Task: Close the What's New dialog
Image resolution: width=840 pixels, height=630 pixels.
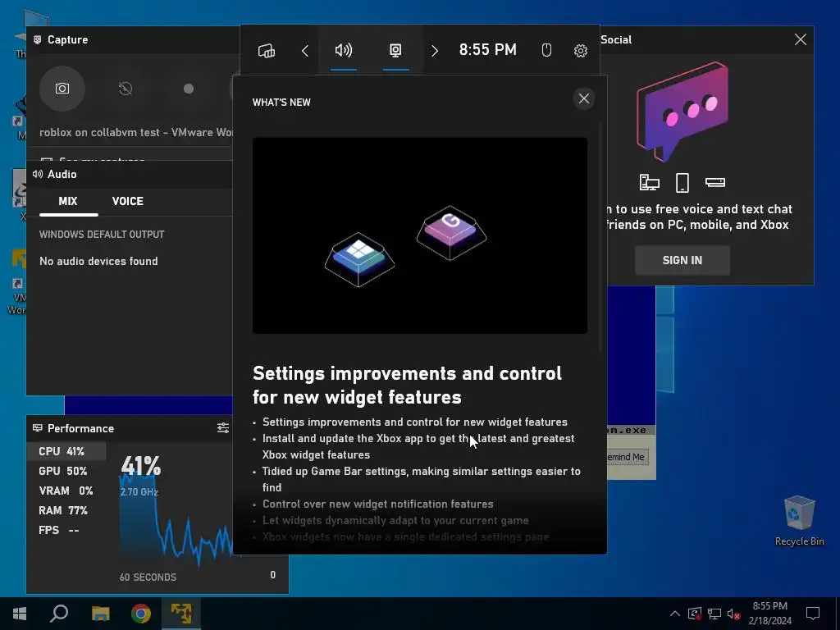Action: coord(584,98)
